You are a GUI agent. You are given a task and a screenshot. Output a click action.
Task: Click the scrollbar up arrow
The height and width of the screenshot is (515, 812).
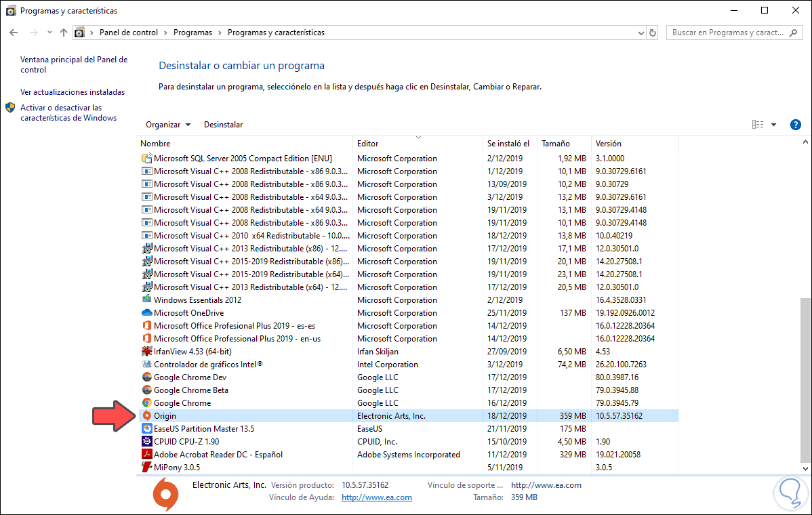point(805,142)
